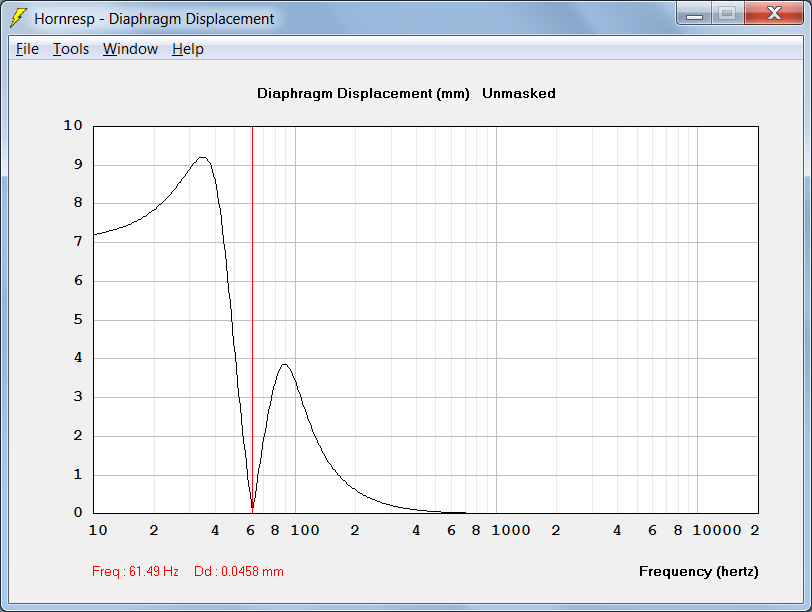Click the 'Freq : 61.49 Hz' readout
Image resolution: width=812 pixels, height=612 pixels.
pyautogui.click(x=135, y=572)
